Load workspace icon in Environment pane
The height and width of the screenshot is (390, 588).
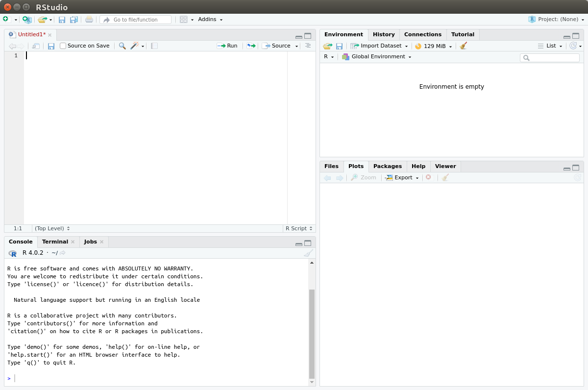(327, 46)
